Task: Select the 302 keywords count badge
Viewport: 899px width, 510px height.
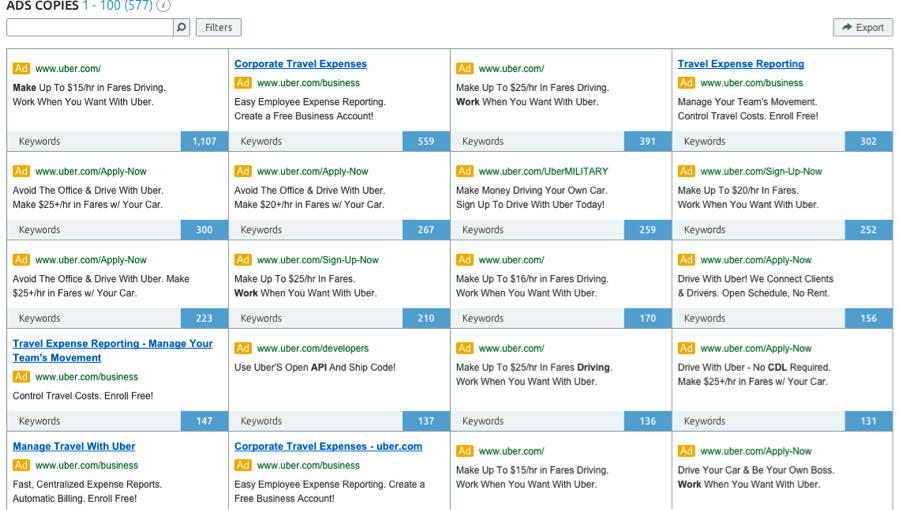Action: tap(868, 142)
